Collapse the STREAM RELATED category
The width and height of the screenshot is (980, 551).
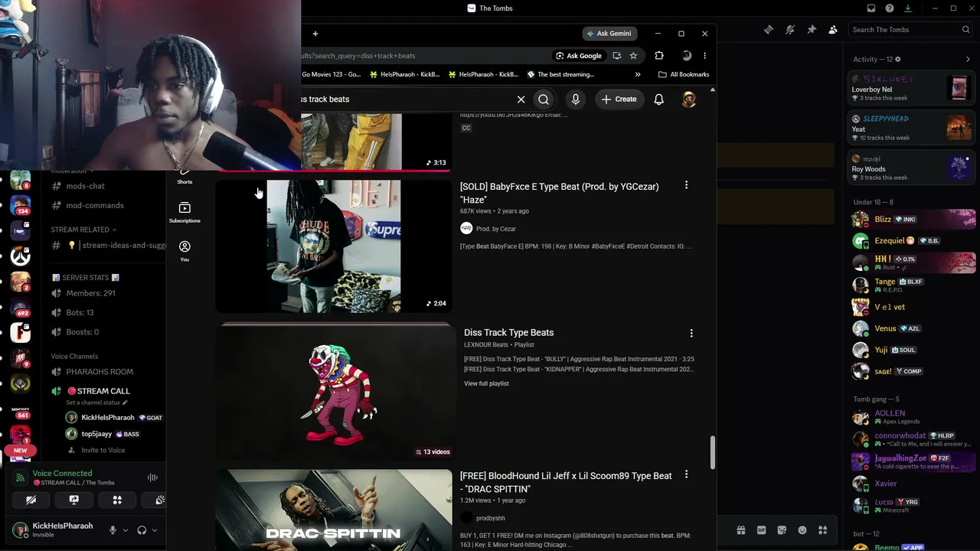83,230
